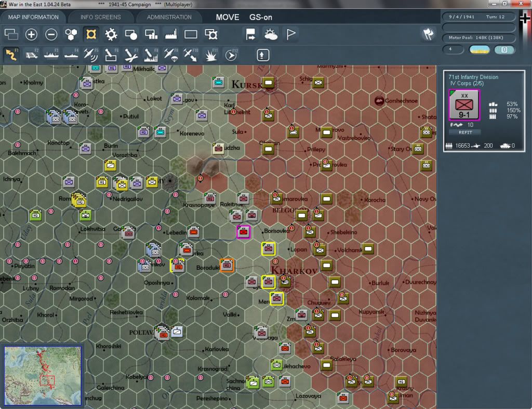Click the rectangle-with-circle map icon
Screen dimensions: 532x409
coord(131,34)
